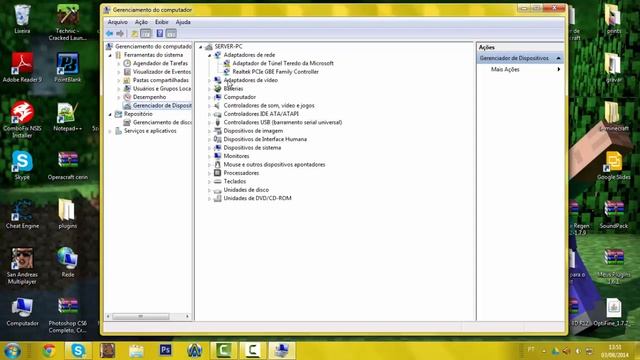The width and height of the screenshot is (640, 360).
Task: Select Usuários e Grupos Locais item
Action: point(162,89)
